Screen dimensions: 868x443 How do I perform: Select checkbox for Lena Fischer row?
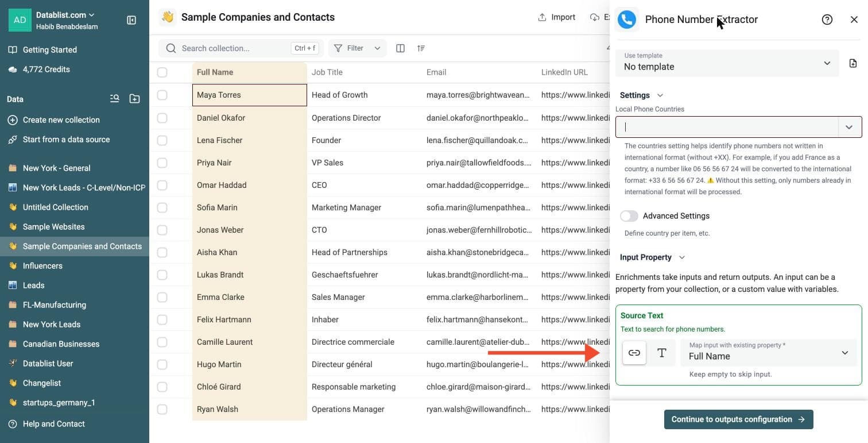(162, 140)
